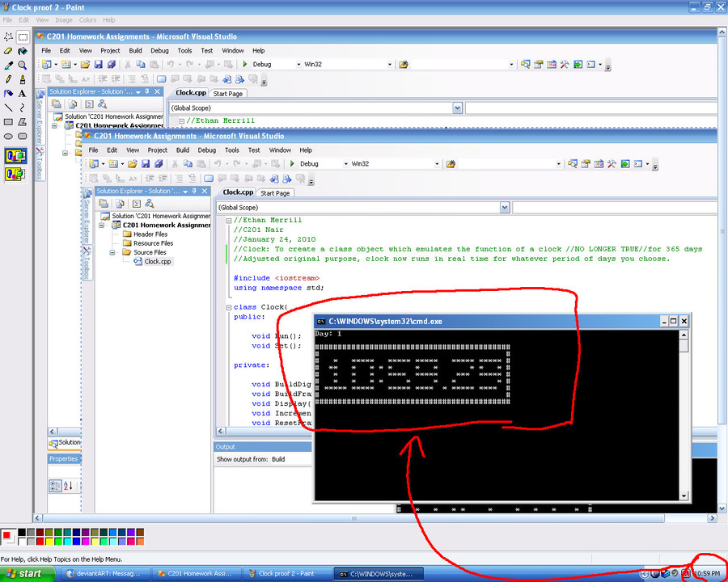Image resolution: width=728 pixels, height=582 pixels.
Task: Pick the Rectangle shape tool
Action: [x=8, y=122]
